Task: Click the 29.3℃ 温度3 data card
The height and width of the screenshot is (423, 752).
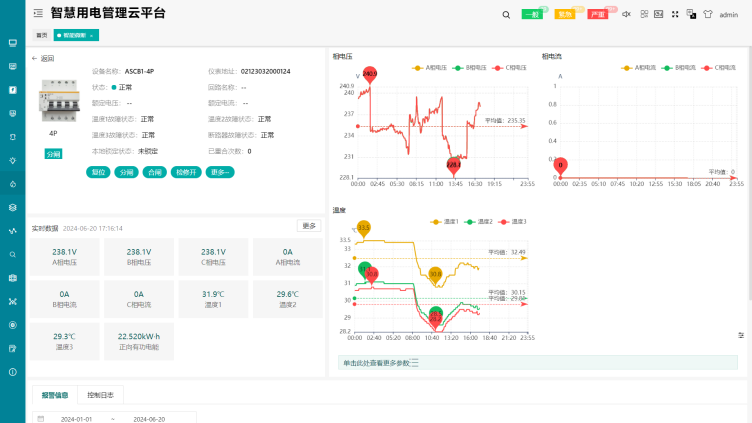Action: point(65,341)
